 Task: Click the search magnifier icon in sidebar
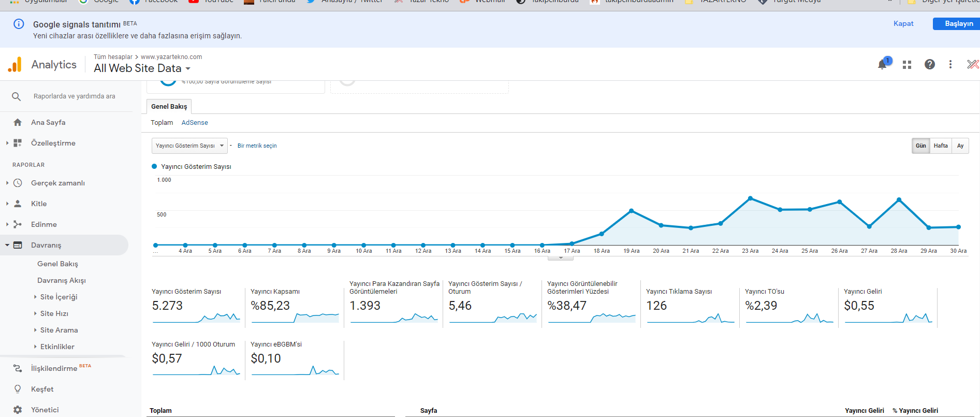point(17,96)
